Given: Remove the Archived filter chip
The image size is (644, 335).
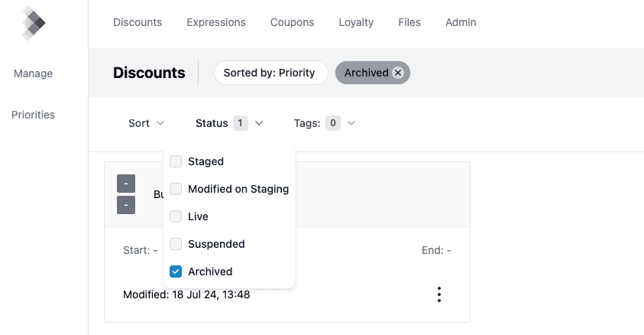Looking at the screenshot, I should click(x=397, y=73).
